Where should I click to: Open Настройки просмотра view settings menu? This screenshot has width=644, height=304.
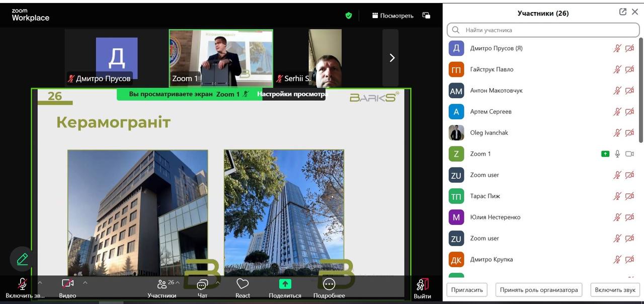293,94
